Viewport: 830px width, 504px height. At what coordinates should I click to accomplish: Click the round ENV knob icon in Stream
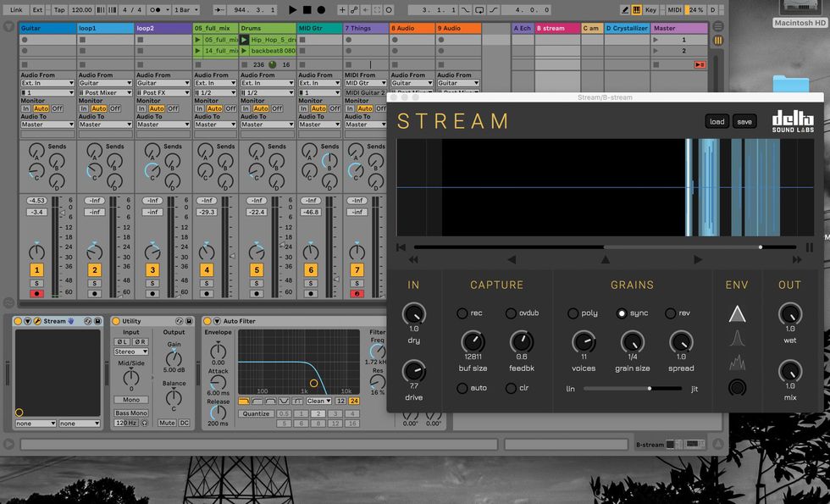coord(737,388)
